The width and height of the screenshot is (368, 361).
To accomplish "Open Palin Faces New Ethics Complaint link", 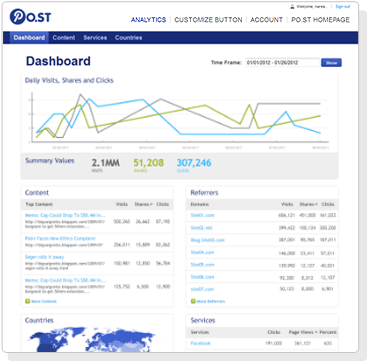I will [x=60, y=238].
